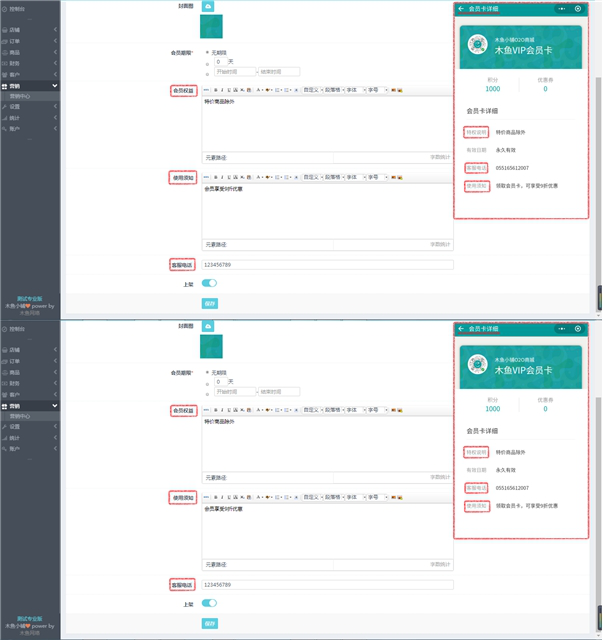Toggle 上架 switch in bottom form
Image resolution: width=603 pixels, height=640 pixels.
coord(210,603)
